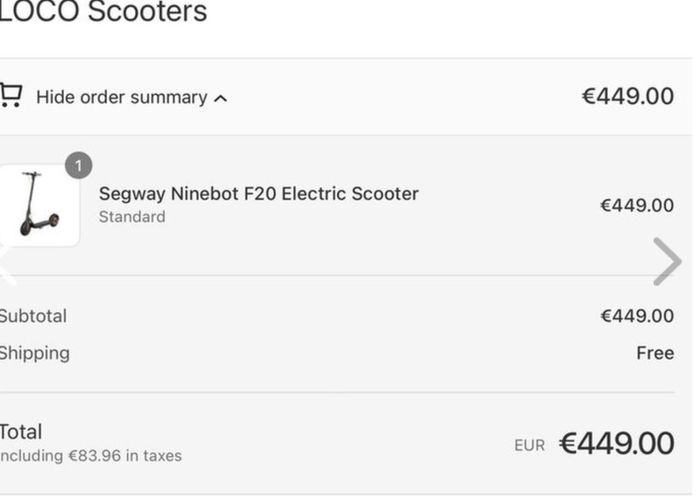Viewport: 700px width, 504px height.
Task: Click the Standard variant label
Action: (132, 217)
